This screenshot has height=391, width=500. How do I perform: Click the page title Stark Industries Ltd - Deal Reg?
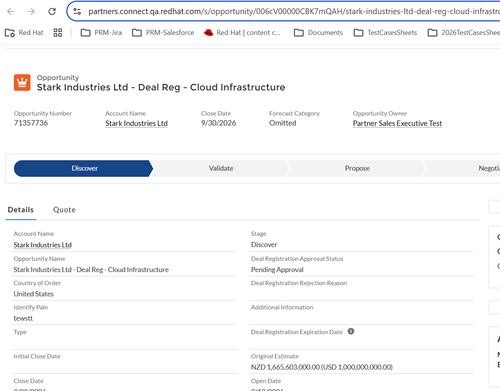coord(161,87)
